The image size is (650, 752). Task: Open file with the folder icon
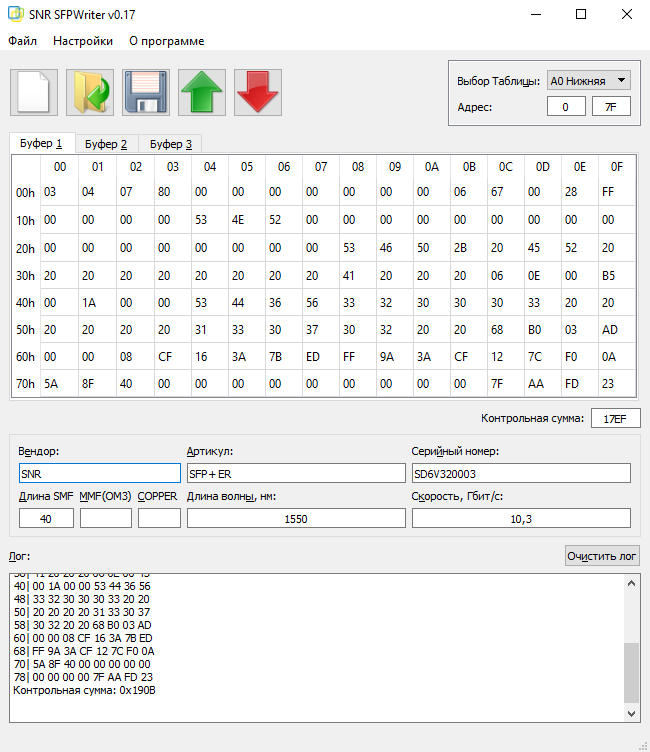click(90, 92)
